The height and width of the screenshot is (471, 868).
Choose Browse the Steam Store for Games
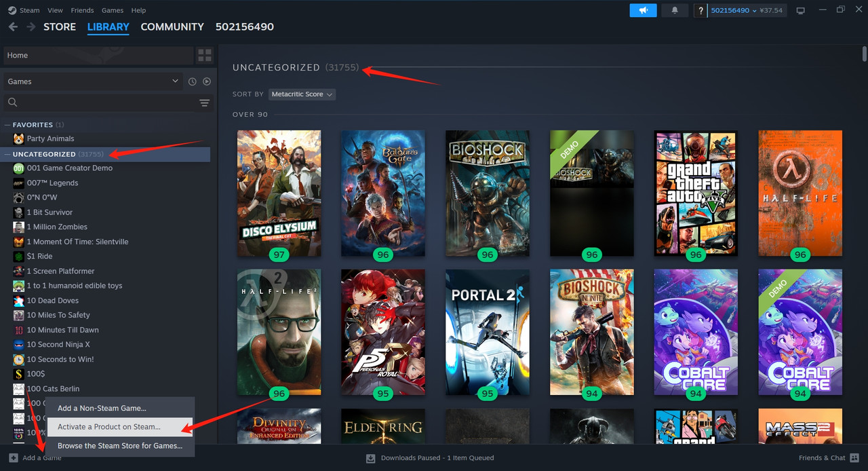click(x=121, y=446)
